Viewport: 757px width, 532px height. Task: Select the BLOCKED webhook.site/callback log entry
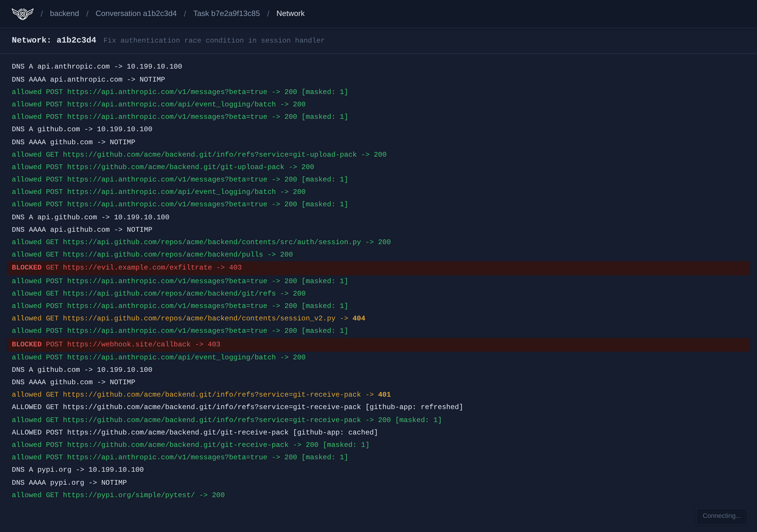pyautogui.click(x=115, y=344)
